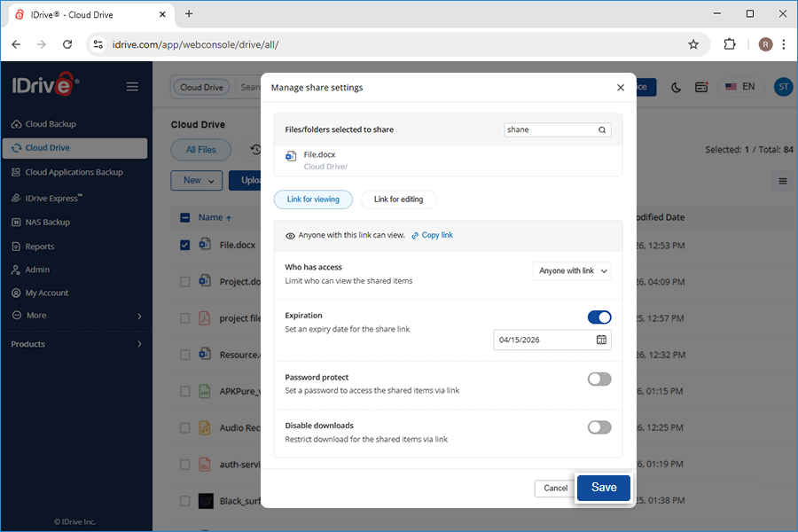Open the notifications card icon in header
This screenshot has width=798, height=532.
point(701,87)
